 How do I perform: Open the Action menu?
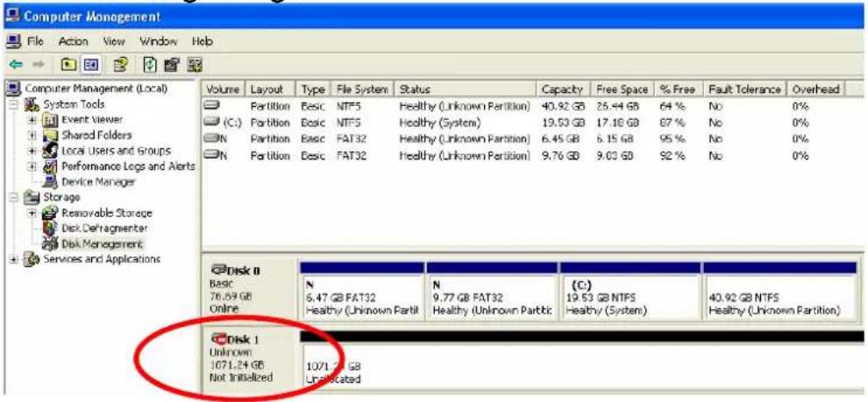(x=74, y=41)
